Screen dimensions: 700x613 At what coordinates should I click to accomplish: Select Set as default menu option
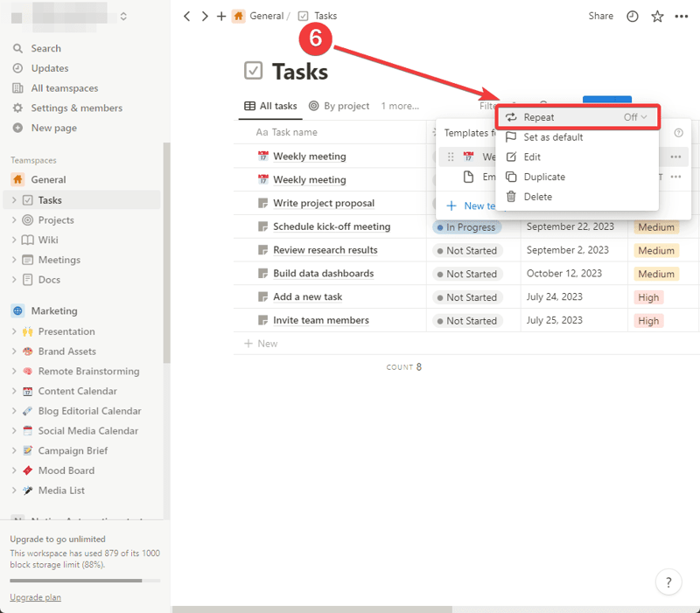click(x=553, y=137)
